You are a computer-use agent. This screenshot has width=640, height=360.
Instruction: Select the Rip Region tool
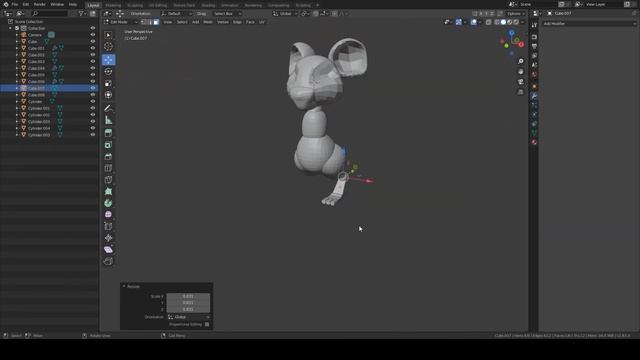pos(108,261)
